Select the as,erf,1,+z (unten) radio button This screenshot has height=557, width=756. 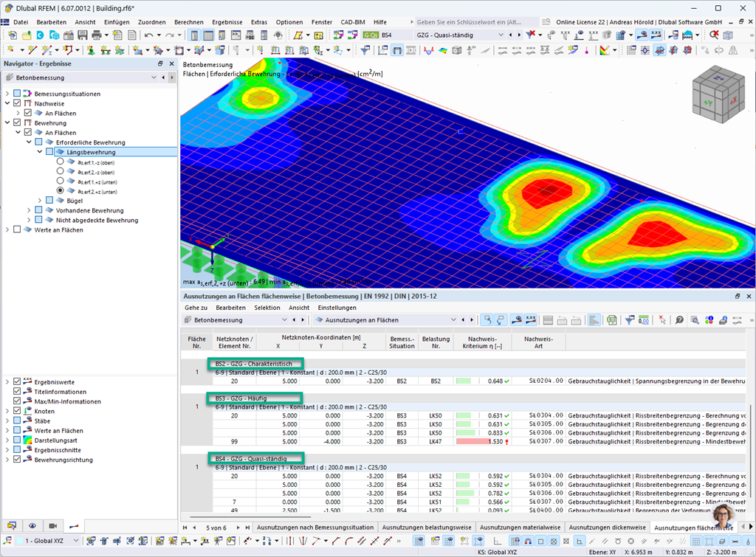pyautogui.click(x=61, y=181)
